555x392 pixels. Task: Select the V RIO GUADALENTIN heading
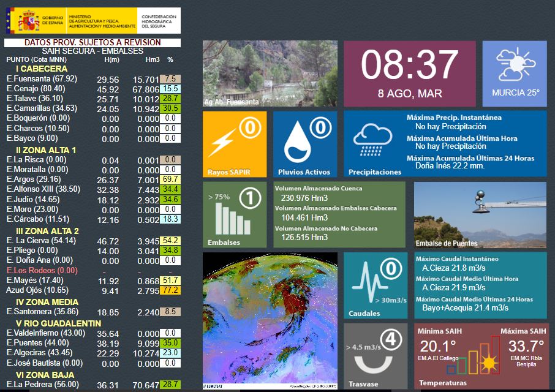pos(58,323)
